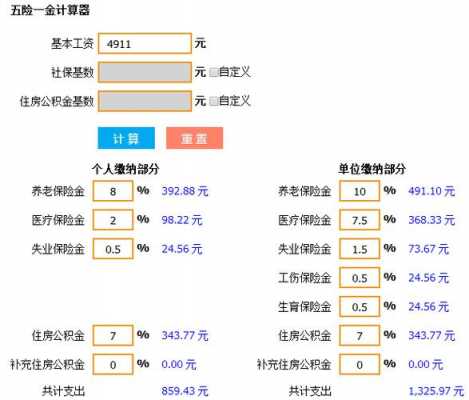
Task: Click the orange 重置 button
Action: [195, 138]
